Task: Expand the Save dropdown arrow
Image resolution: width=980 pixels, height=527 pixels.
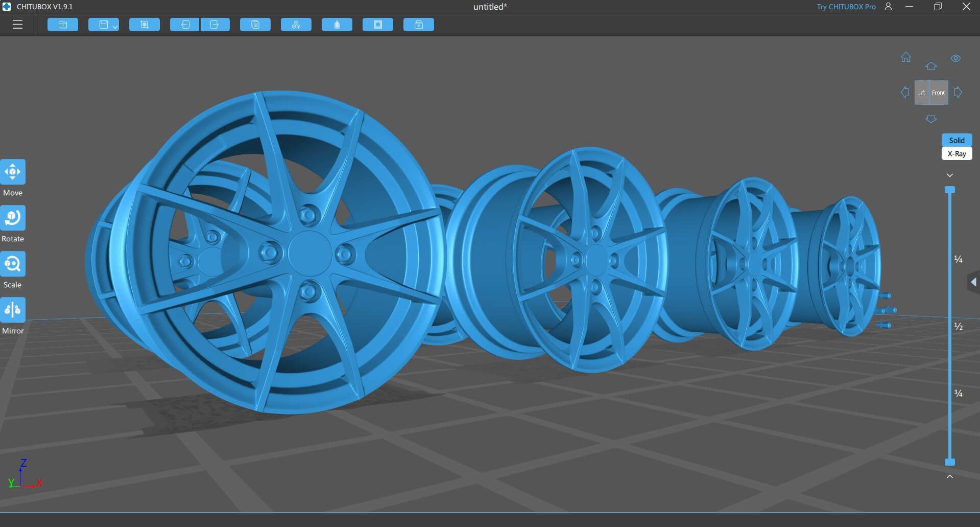Action: [x=115, y=27]
